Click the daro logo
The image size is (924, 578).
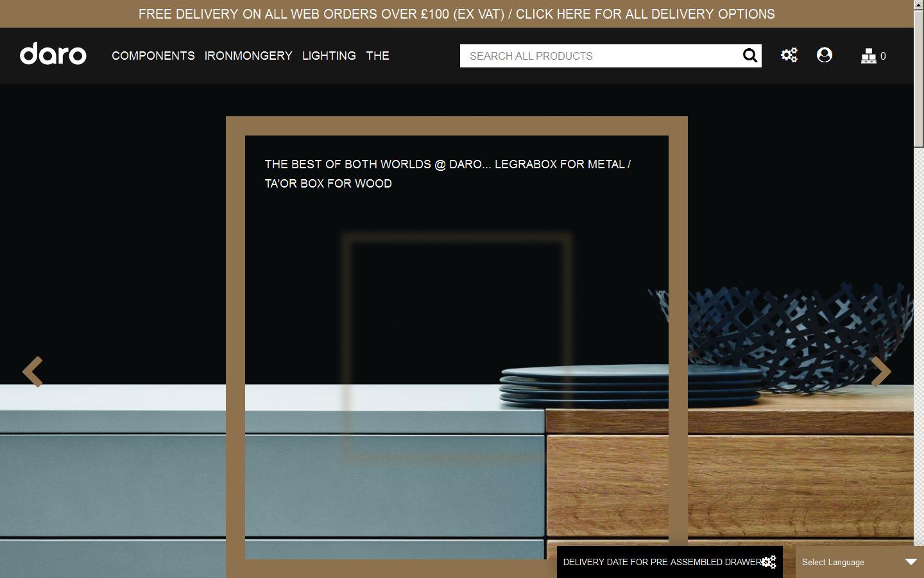[53, 55]
